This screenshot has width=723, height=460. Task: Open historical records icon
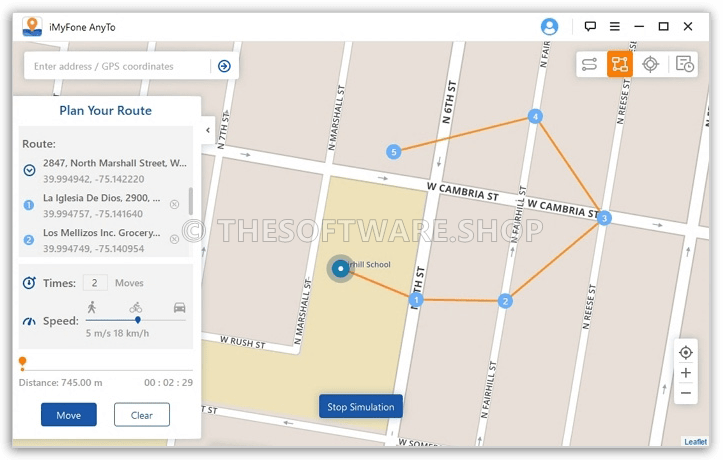(684, 64)
